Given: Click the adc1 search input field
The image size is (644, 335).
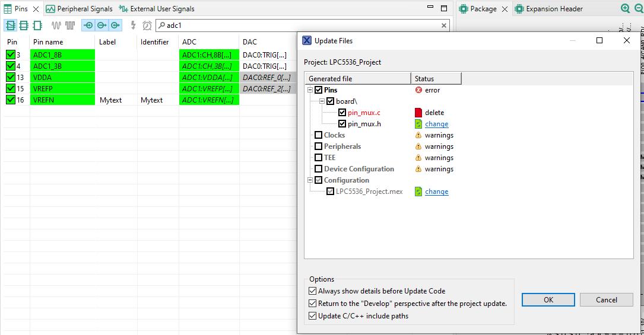Looking at the screenshot, I should pyautogui.click(x=302, y=25).
